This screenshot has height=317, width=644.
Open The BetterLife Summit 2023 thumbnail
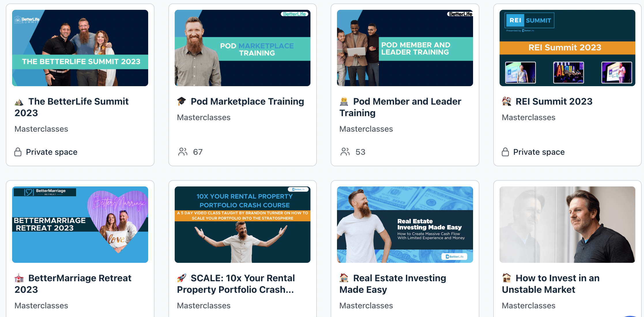pos(80,48)
